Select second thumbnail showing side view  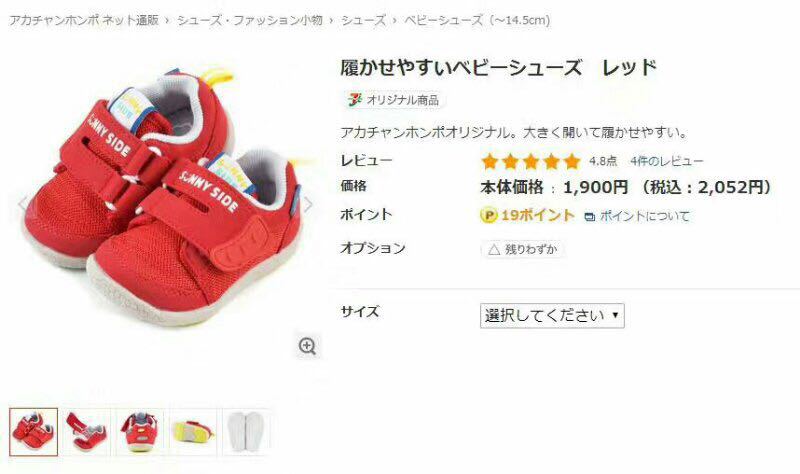click(x=87, y=432)
